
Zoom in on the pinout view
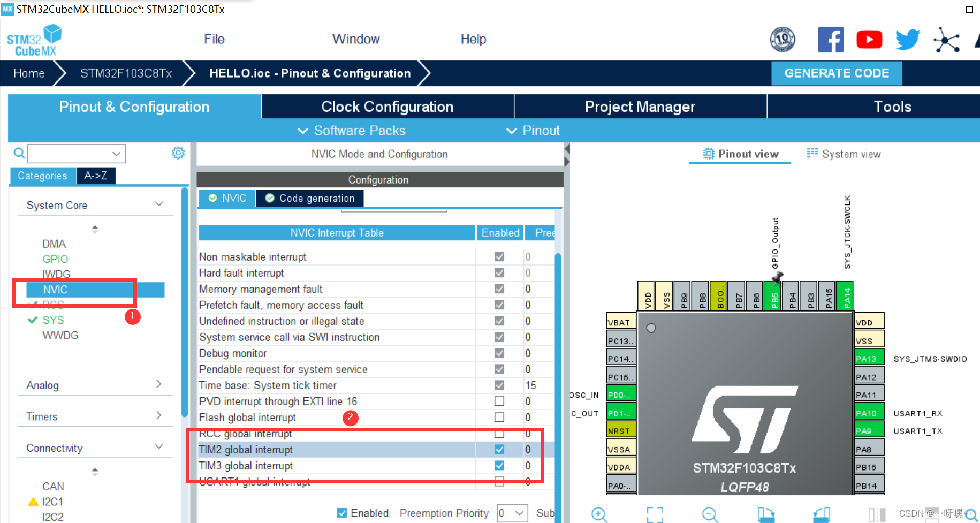pyautogui.click(x=599, y=514)
